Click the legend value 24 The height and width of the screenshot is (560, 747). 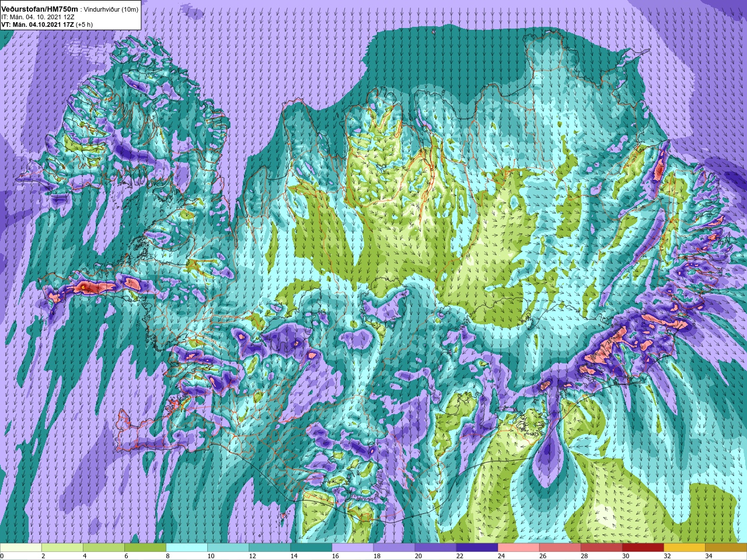(501, 556)
